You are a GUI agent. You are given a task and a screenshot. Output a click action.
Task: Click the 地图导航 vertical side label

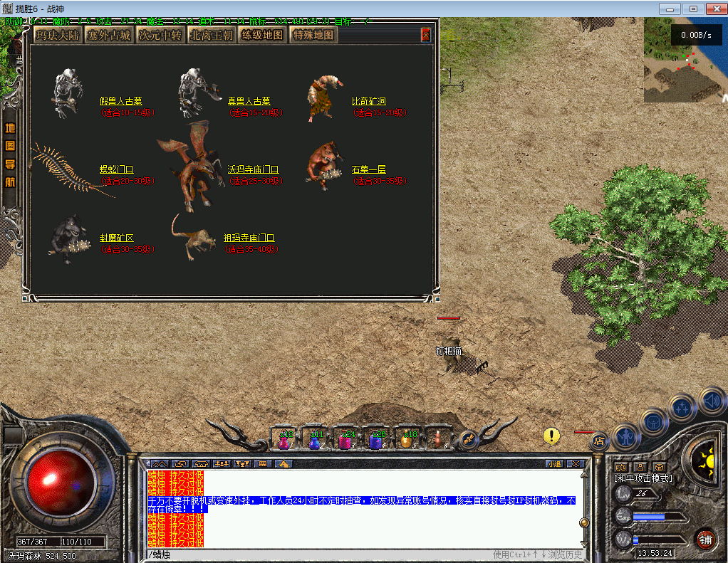10,154
